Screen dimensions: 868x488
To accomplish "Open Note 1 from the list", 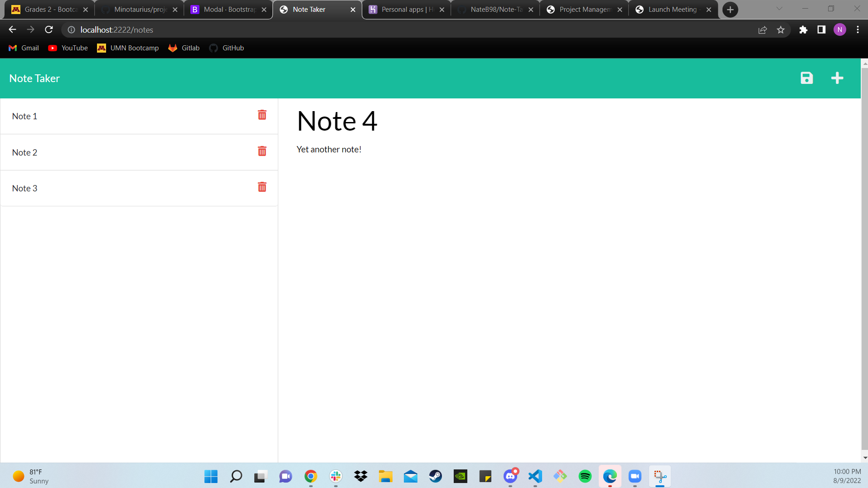I will pyautogui.click(x=25, y=117).
